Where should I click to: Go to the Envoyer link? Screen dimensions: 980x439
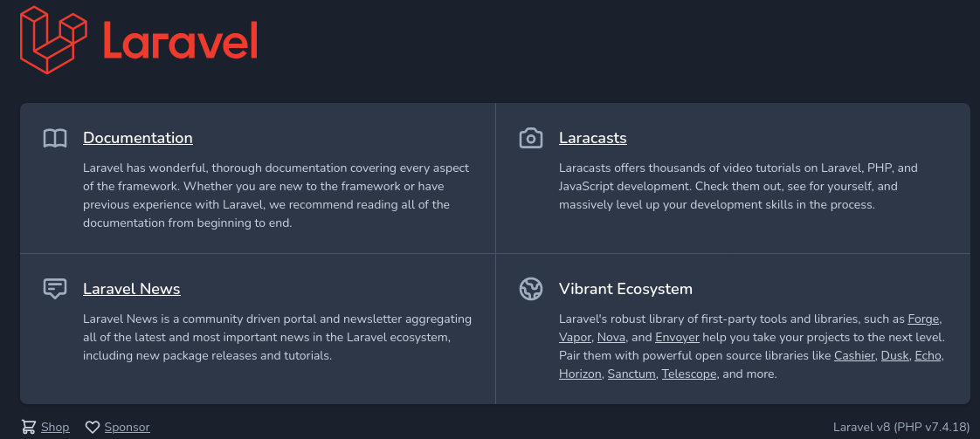pyautogui.click(x=677, y=337)
